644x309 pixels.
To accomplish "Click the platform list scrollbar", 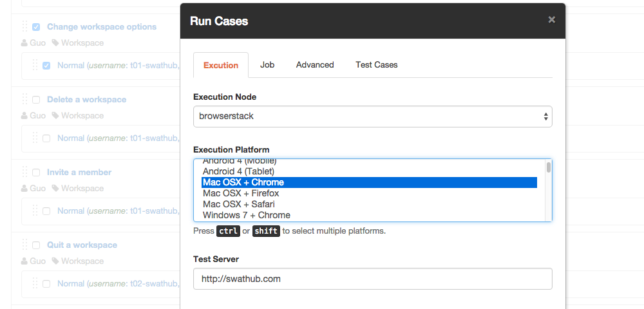I will 549,169.
